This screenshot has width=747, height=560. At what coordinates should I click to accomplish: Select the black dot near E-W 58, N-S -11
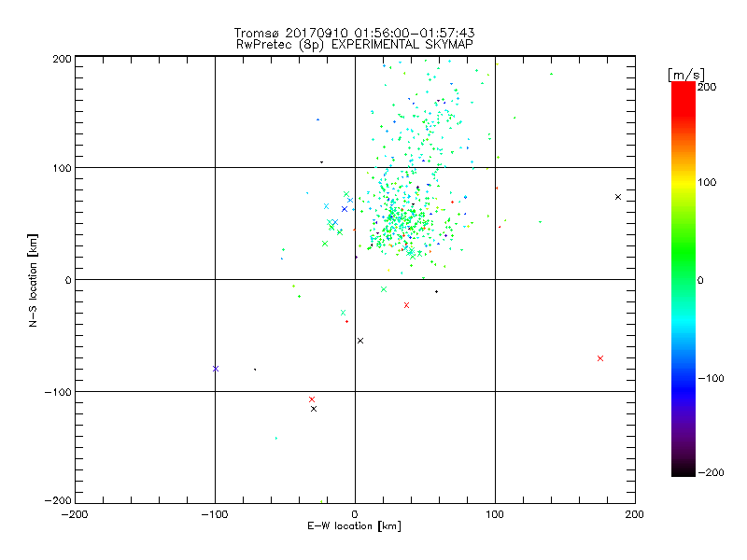(x=436, y=291)
